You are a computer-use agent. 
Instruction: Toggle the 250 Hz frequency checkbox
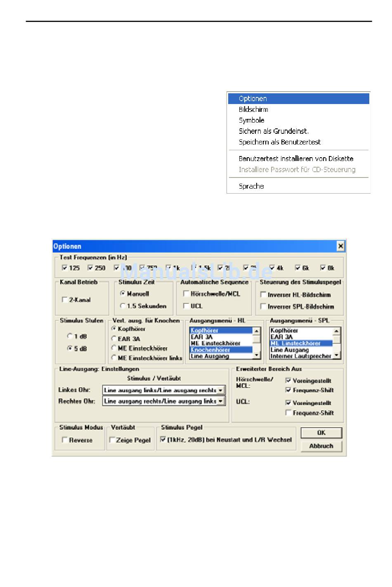[x=90, y=268]
